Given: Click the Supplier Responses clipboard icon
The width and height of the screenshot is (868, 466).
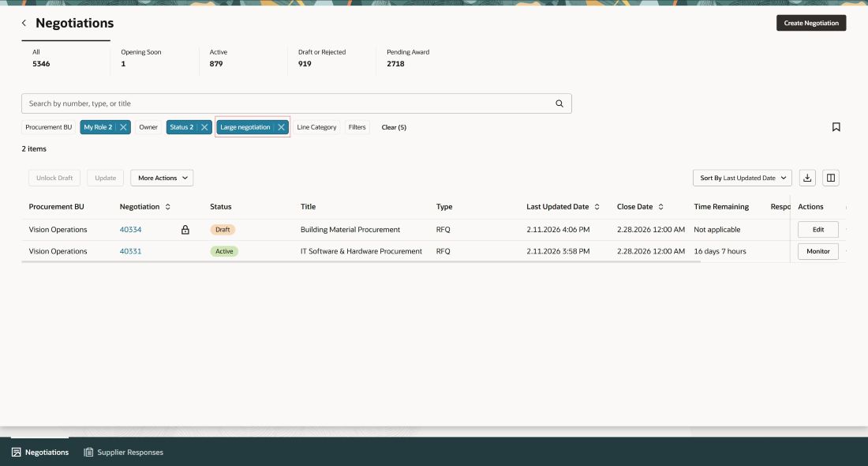Looking at the screenshot, I should 87,452.
